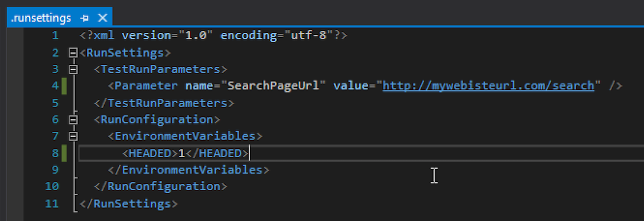Click line number 11 in the gutter
644x221 pixels.
pos(52,203)
